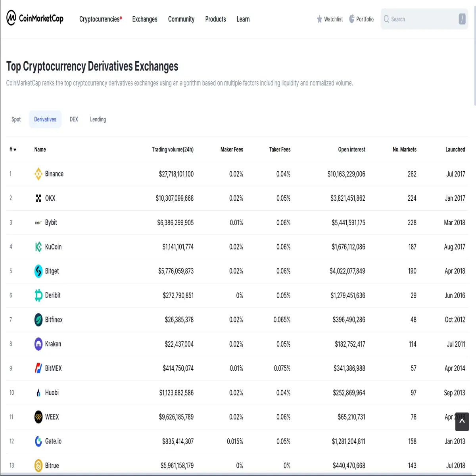This screenshot has width=476, height=476.
Task: Click the Kraken logo icon
Action: pyautogui.click(x=38, y=344)
